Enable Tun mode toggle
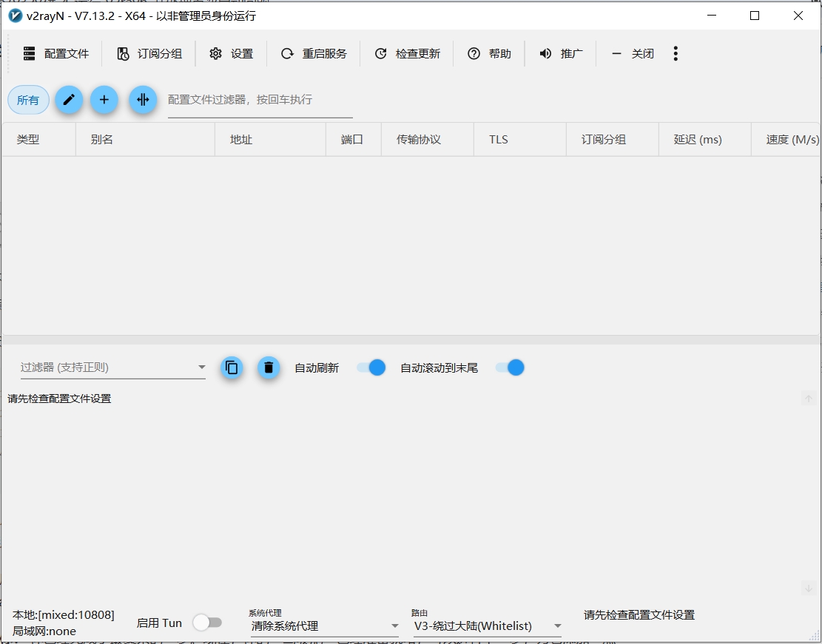Image resolution: width=822 pixels, height=644 pixels. [x=208, y=623]
